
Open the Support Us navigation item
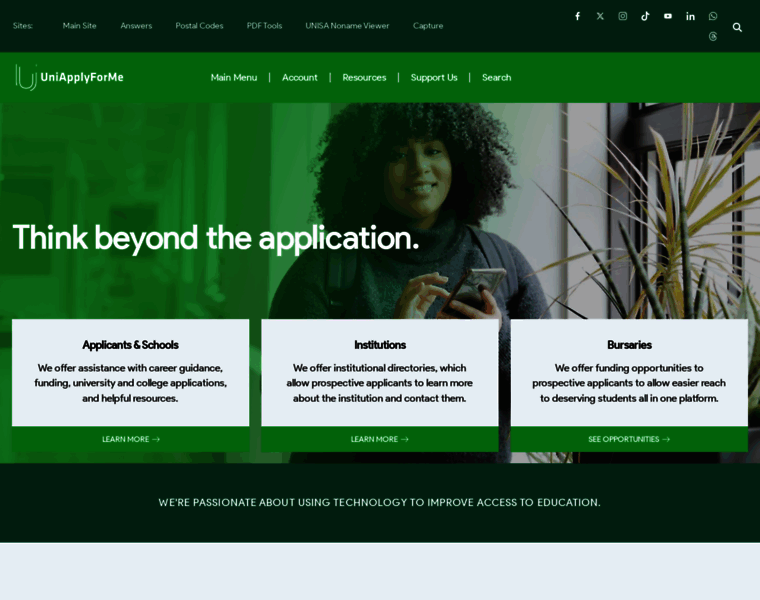click(434, 78)
